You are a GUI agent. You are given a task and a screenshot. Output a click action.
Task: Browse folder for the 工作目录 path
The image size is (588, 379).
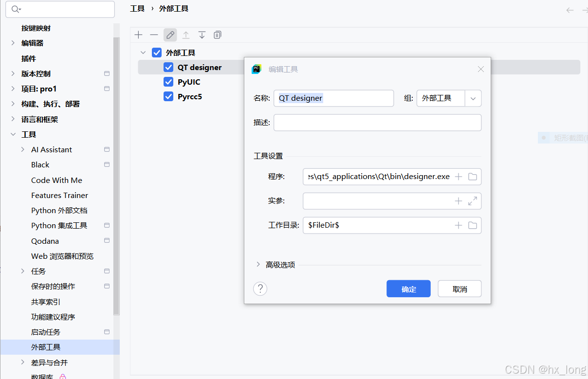point(473,225)
